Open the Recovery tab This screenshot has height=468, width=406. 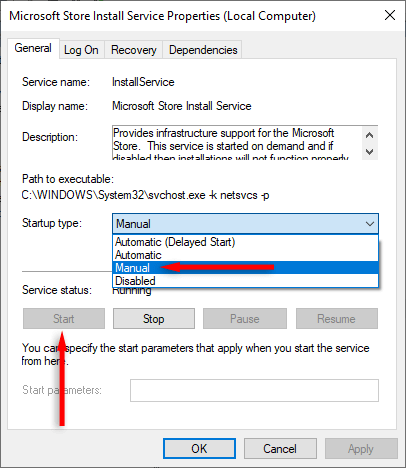134,50
